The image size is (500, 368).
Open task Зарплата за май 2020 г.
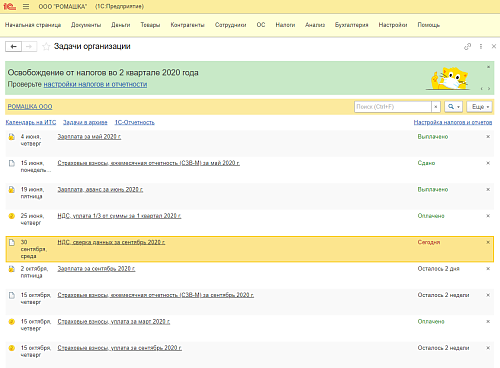pos(89,137)
